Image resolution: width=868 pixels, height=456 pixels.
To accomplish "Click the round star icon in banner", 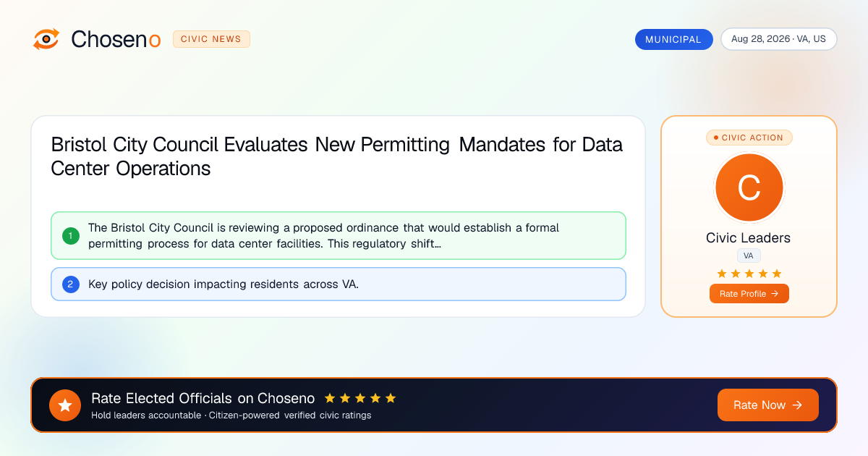I will tap(65, 405).
